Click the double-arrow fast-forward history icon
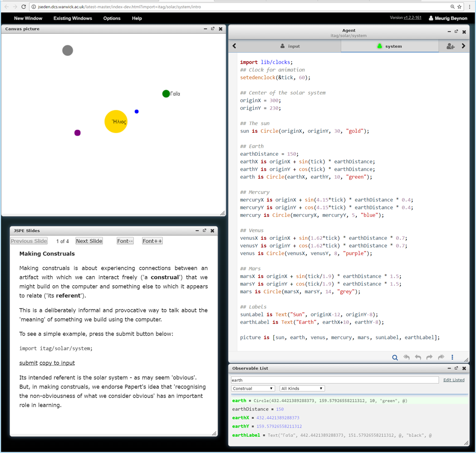The height and width of the screenshot is (453, 476). point(441,357)
